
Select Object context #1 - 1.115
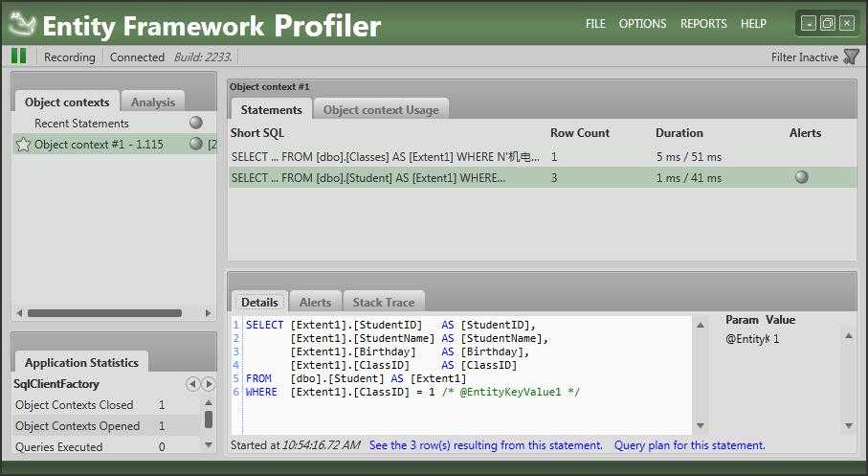pyautogui.click(x=114, y=144)
